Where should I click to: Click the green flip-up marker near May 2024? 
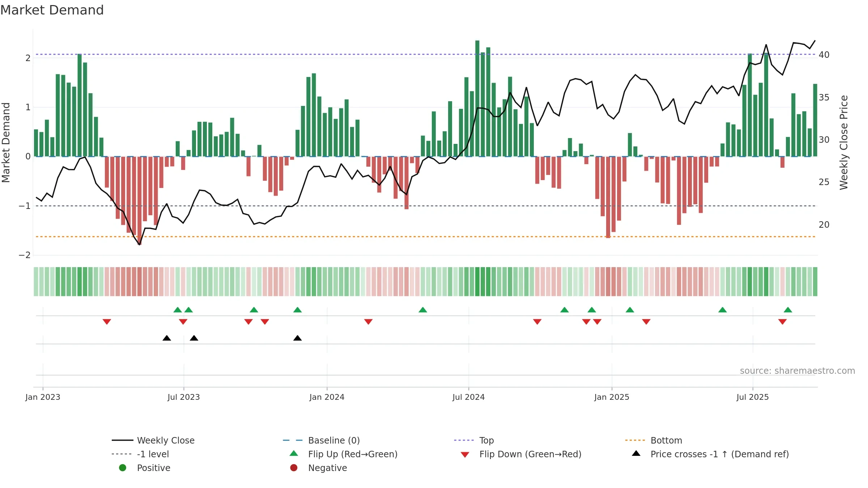click(423, 310)
